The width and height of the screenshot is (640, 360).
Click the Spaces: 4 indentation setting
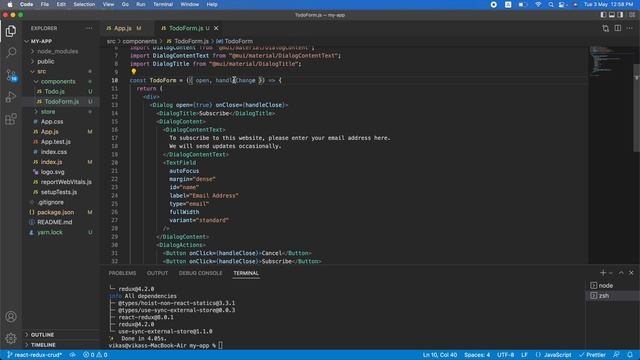tap(477, 355)
